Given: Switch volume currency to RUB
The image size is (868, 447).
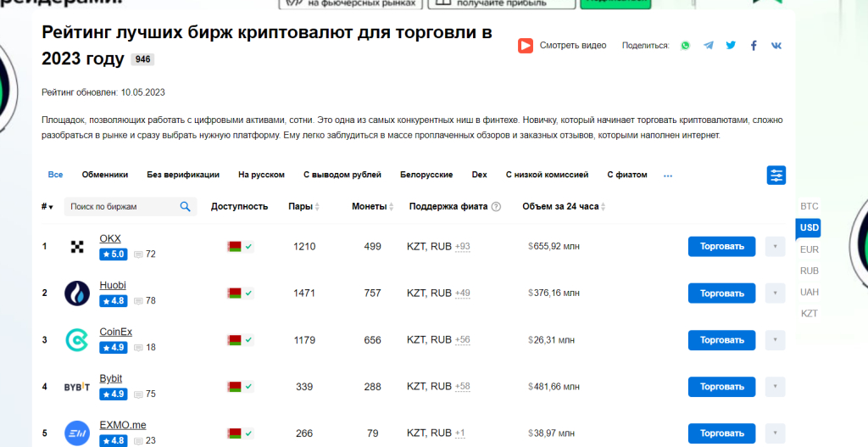Looking at the screenshot, I should [809, 271].
